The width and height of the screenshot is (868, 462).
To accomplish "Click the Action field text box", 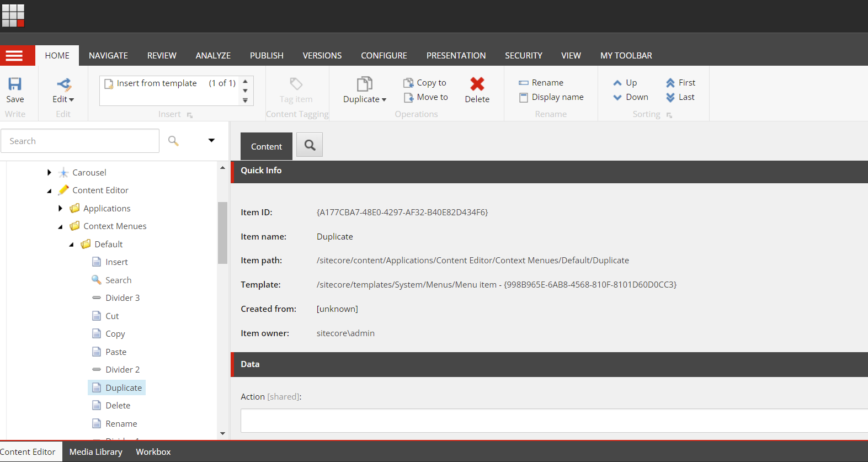I will click(554, 421).
